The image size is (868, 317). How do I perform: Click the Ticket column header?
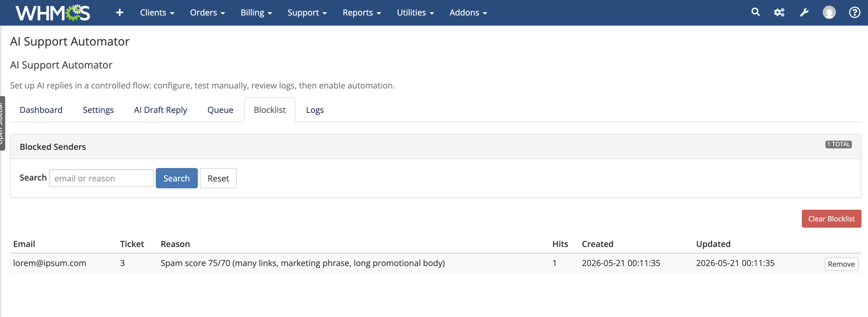132,244
